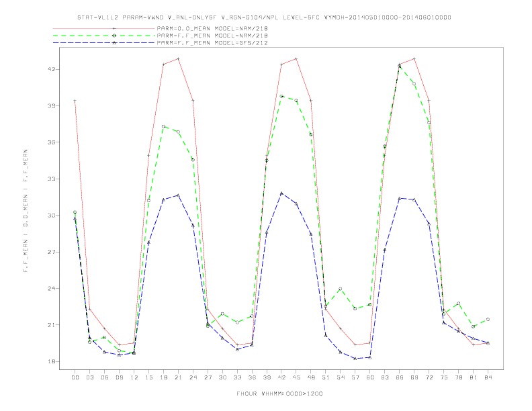Click x-axis tick label 60

click(370, 377)
